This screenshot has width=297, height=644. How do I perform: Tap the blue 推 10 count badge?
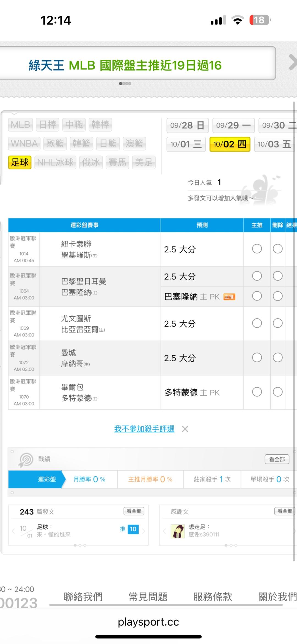click(133, 529)
